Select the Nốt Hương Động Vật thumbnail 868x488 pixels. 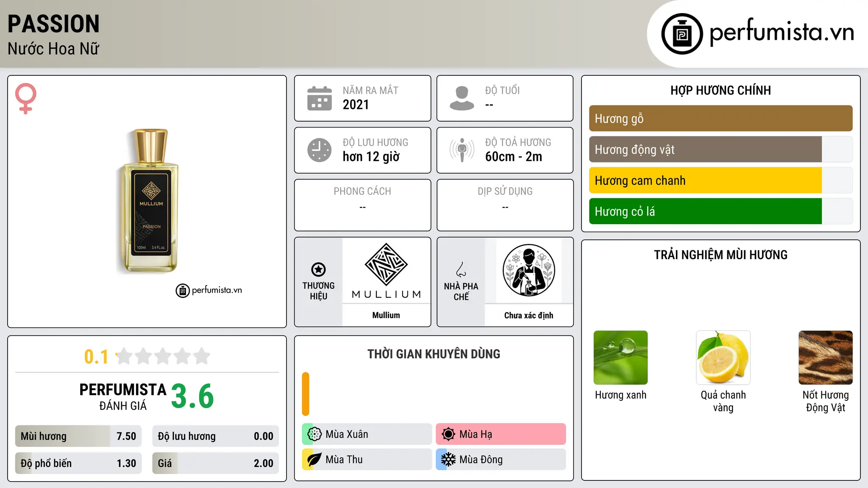[826, 358]
